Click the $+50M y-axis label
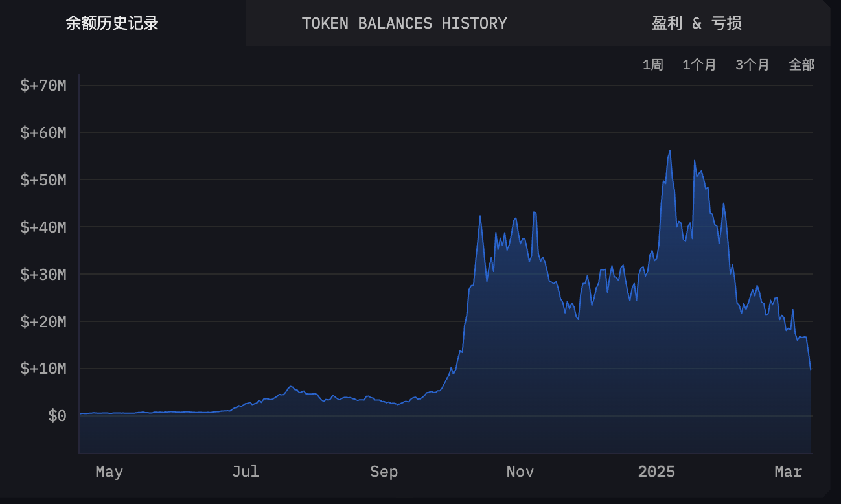 [43, 180]
